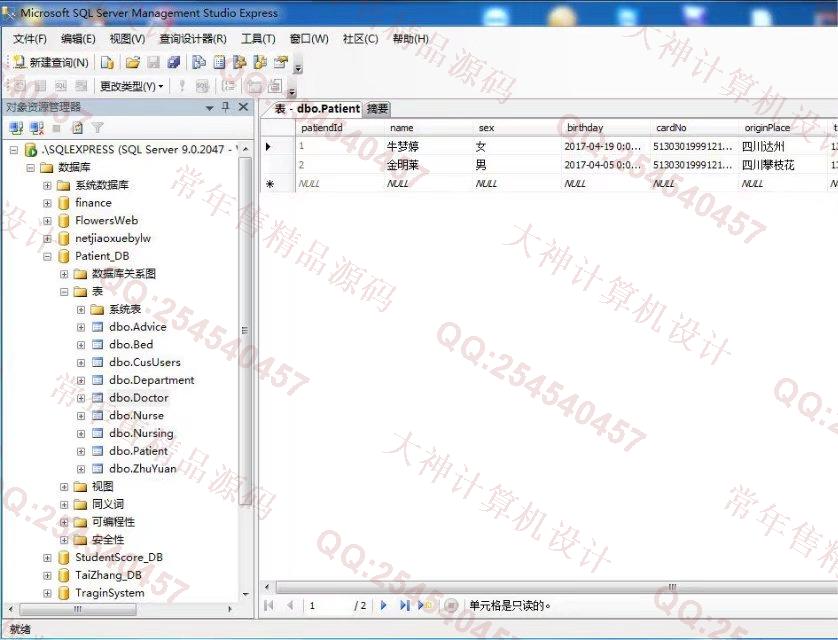Click the Open File folder icon

(x=133, y=63)
